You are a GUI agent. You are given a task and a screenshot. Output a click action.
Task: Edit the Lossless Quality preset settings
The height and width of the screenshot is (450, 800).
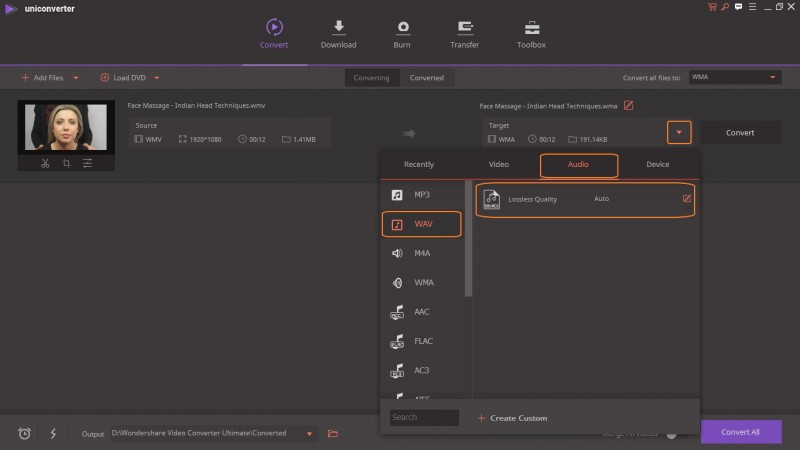click(x=687, y=198)
